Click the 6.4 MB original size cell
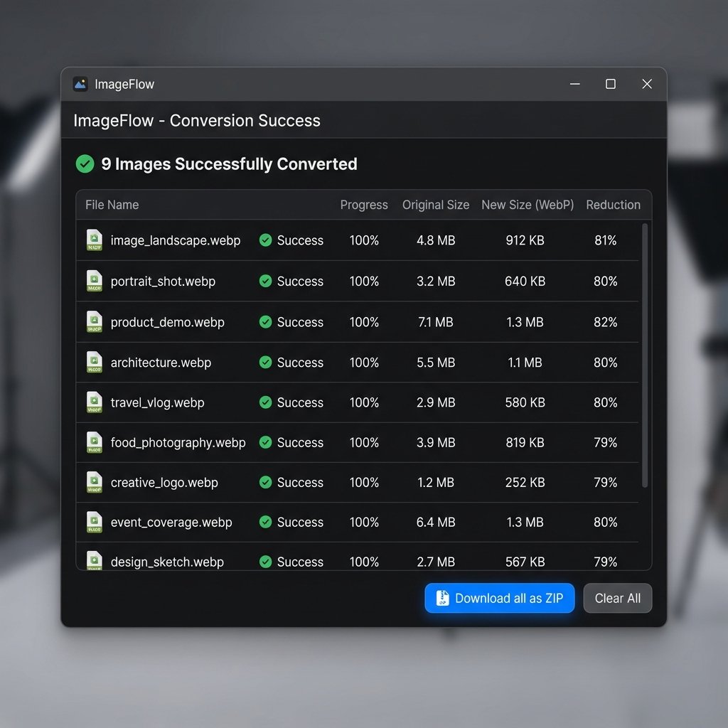The height and width of the screenshot is (728, 728). point(436,523)
